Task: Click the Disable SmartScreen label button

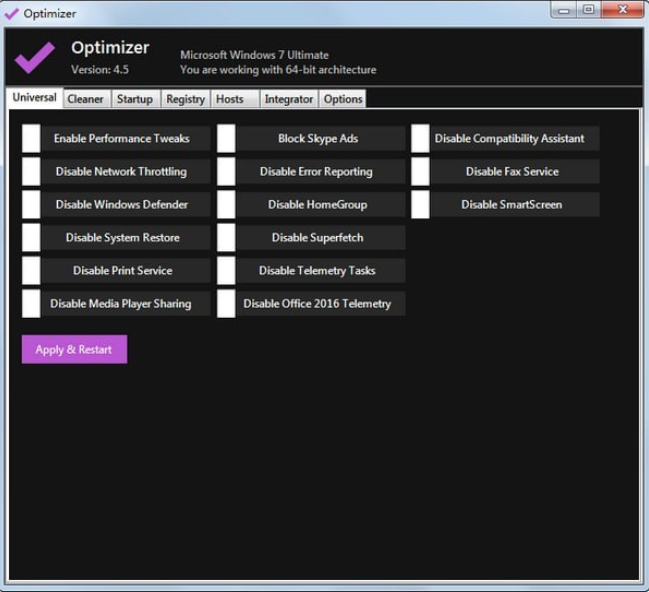Action: pos(515,205)
